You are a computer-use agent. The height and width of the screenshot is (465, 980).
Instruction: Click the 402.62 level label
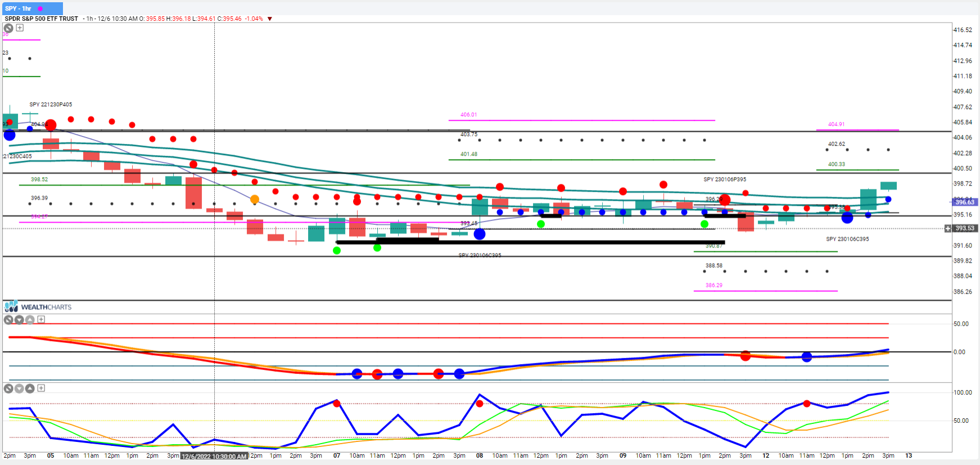pyautogui.click(x=836, y=144)
